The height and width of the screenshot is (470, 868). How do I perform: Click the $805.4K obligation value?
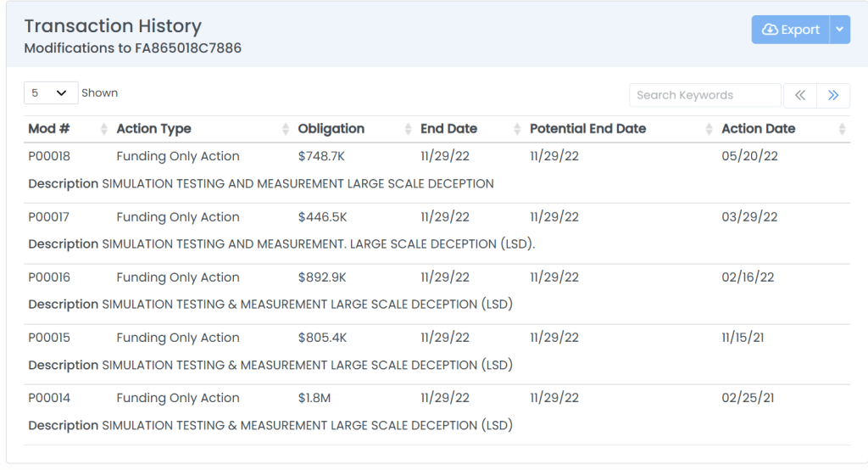pyautogui.click(x=322, y=338)
